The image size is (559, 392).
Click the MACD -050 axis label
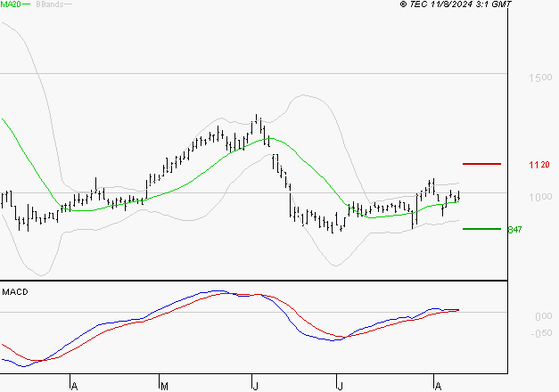[x=541, y=333]
